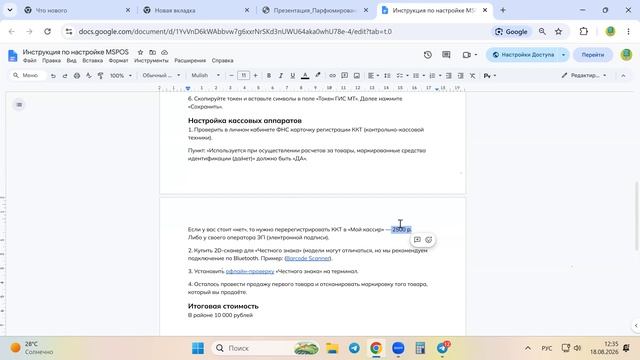Click the Insert image icon
The height and width of the screenshot is (360, 640).
(357, 76)
